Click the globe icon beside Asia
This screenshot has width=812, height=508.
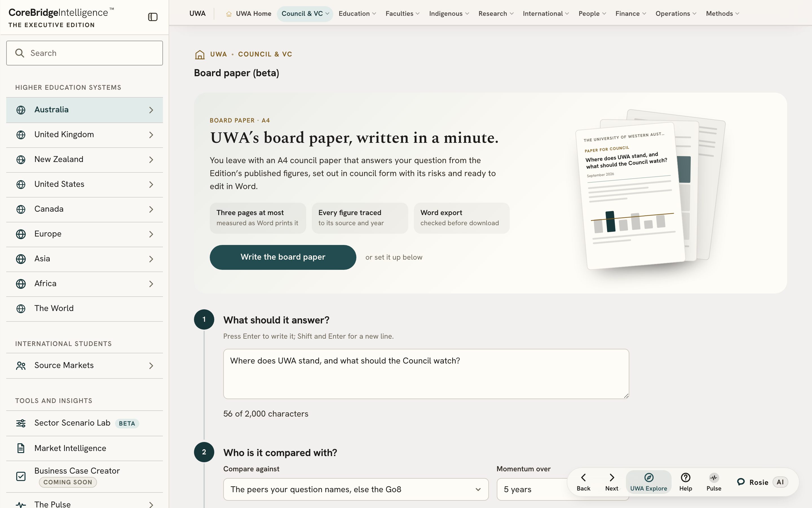click(21, 259)
